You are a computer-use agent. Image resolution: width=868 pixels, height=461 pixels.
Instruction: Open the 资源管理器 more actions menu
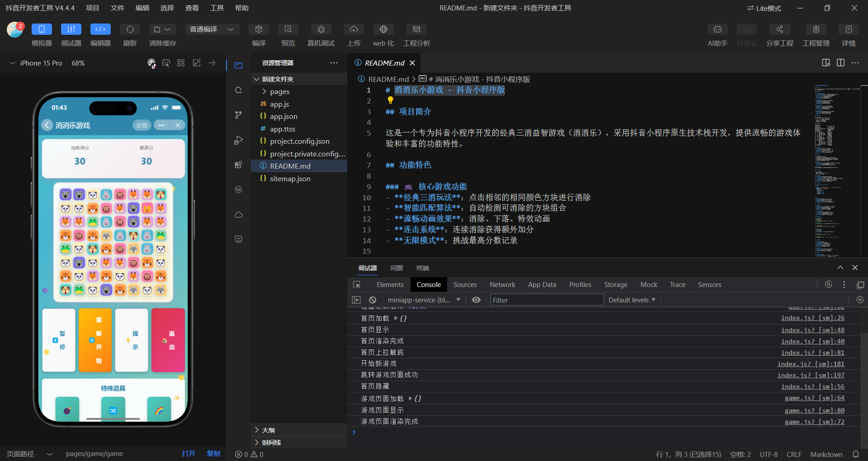pyautogui.click(x=334, y=63)
